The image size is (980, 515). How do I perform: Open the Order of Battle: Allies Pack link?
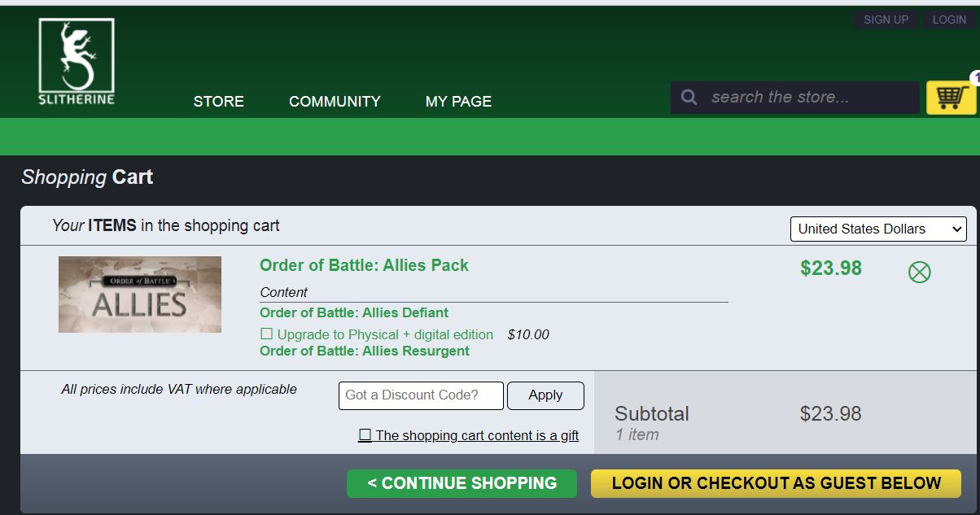pos(364,265)
